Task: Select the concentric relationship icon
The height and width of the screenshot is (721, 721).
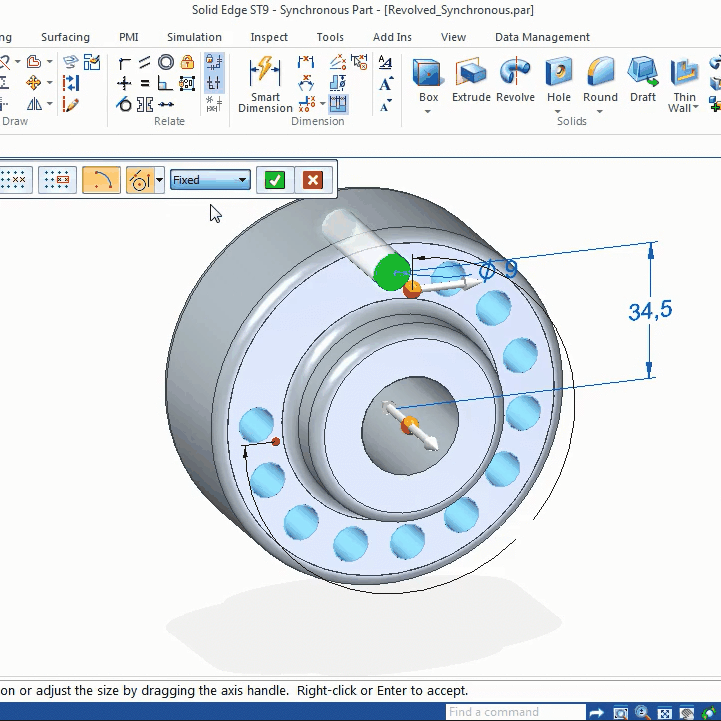Action: point(166,62)
